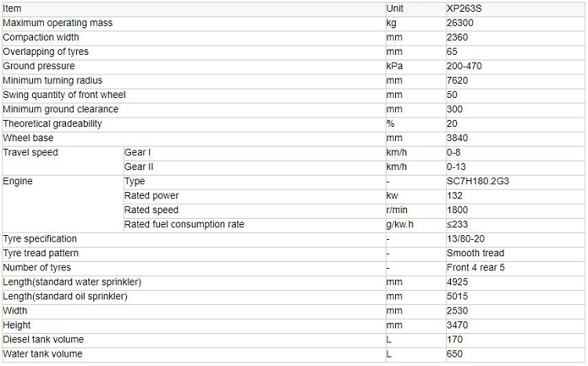Select the 'Wheel base' label
This screenshot has height=366, width=588.
28,138
